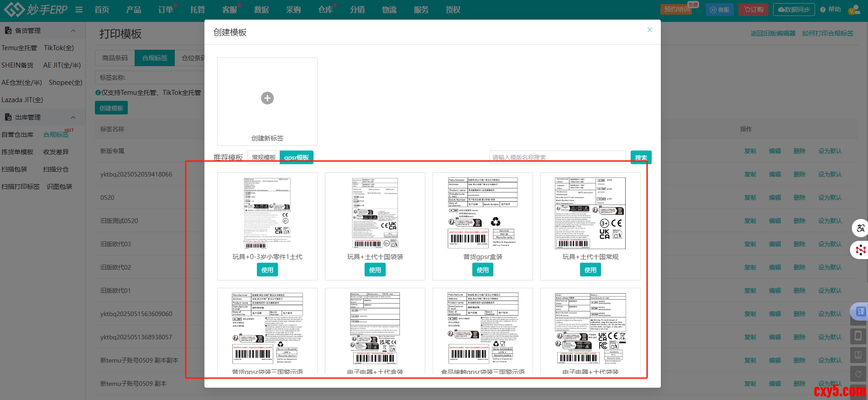This screenshot has width=868, height=400.
Task: Toggle the hamburger sidebar menu icon
Action: click(x=79, y=10)
